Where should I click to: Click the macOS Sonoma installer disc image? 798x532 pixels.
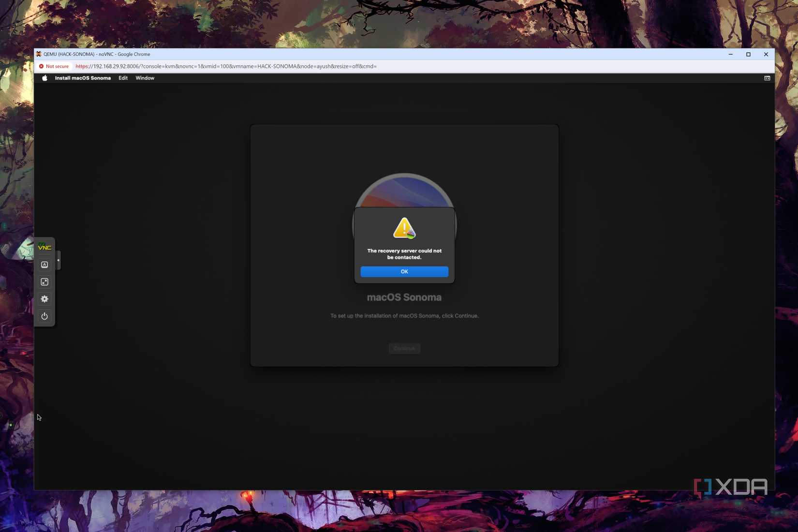404,191
